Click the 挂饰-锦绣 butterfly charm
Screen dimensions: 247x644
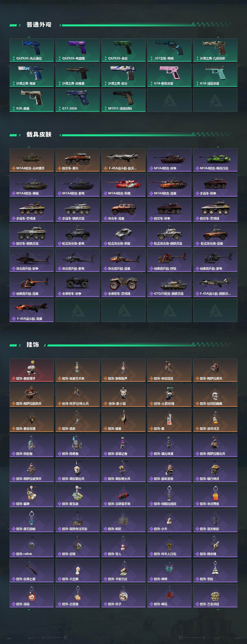(x=169, y=571)
